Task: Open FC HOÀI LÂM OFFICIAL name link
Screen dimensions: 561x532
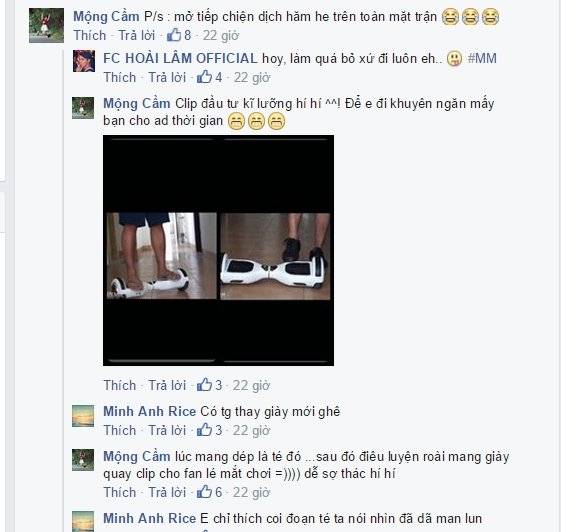Action: 180,58
